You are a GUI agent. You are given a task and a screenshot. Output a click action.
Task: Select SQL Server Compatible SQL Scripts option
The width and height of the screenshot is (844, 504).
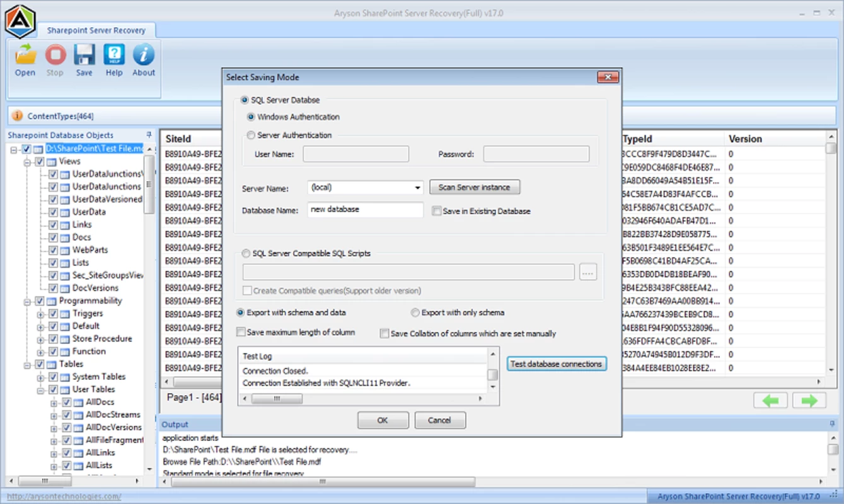[x=246, y=253]
